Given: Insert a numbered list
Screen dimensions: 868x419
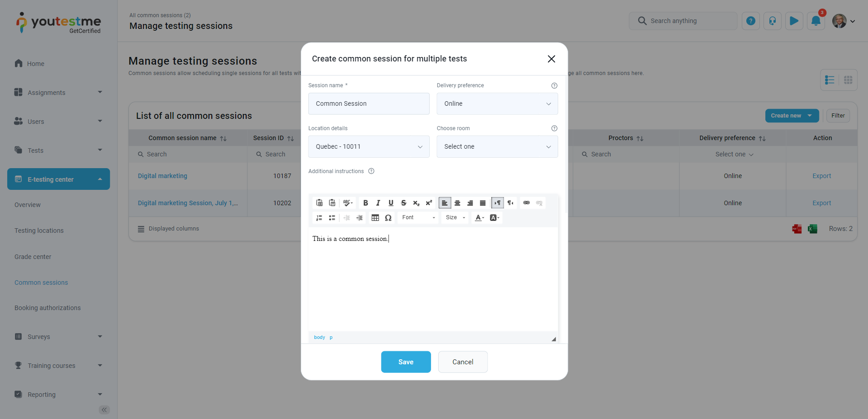Looking at the screenshot, I should click(x=319, y=218).
